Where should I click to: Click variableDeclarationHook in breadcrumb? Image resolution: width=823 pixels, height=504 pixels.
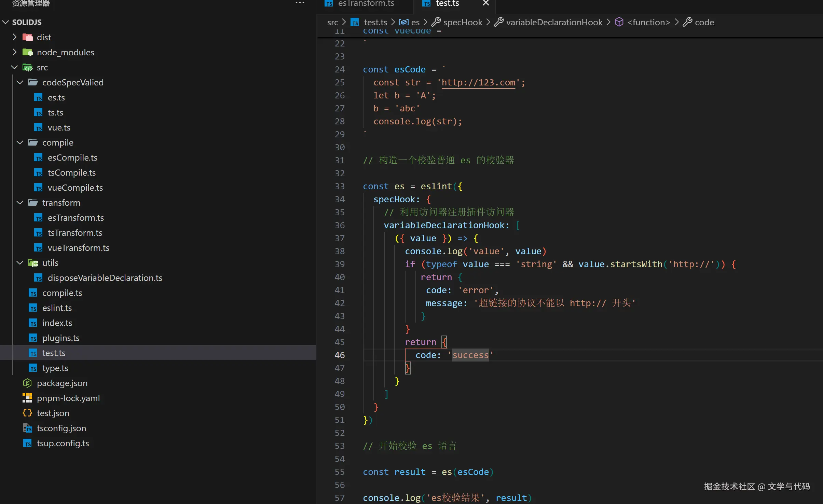[x=554, y=22]
